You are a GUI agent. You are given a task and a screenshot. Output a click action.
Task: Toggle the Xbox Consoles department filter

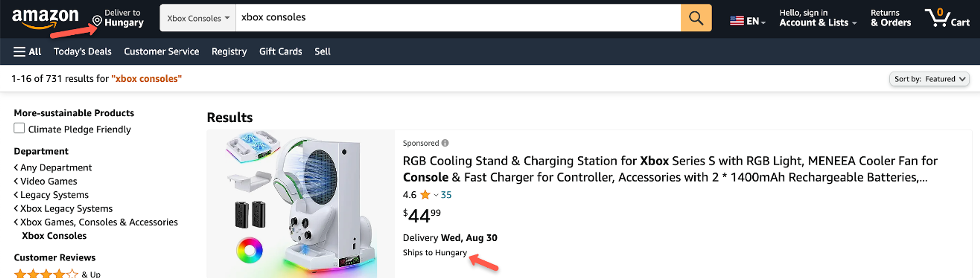[x=54, y=235]
